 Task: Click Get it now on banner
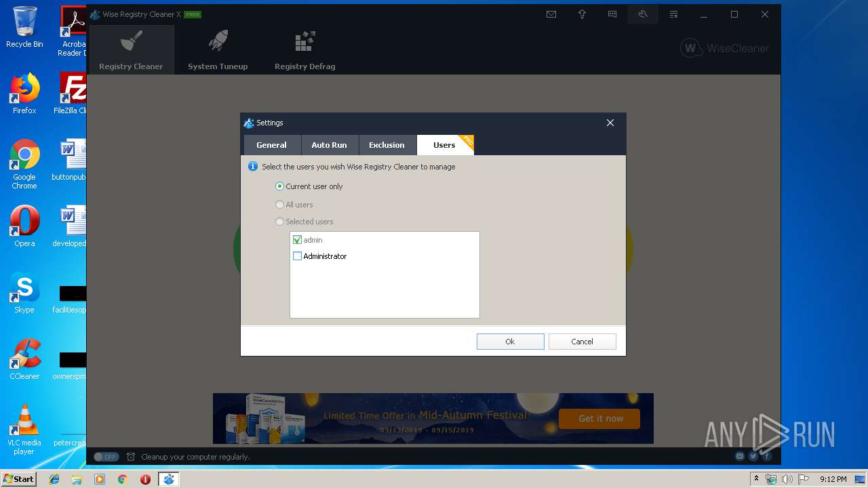[x=600, y=418]
